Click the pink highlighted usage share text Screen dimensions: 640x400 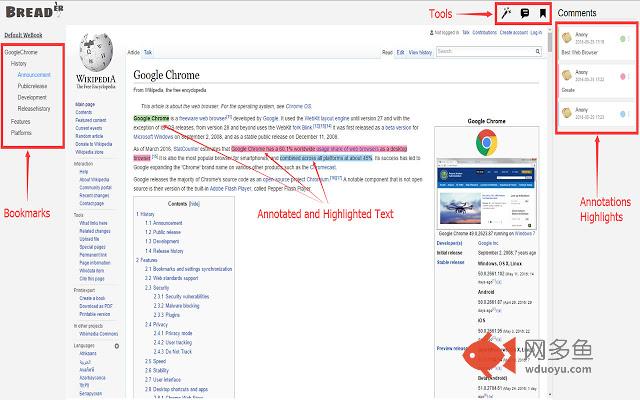pyautogui.click(x=319, y=149)
